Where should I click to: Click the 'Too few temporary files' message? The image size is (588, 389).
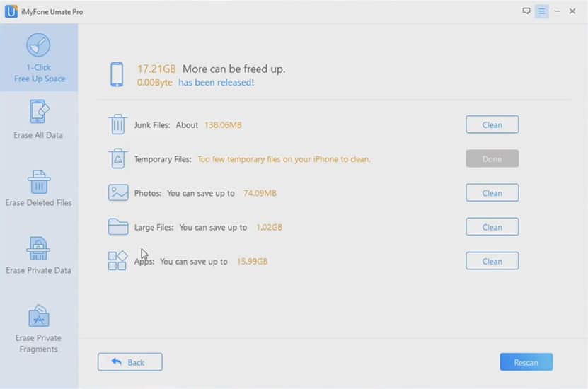(x=284, y=159)
